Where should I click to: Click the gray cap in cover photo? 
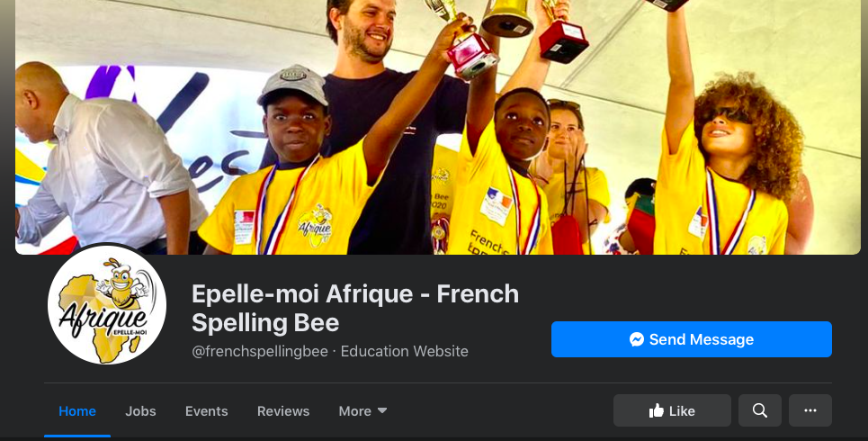coord(293,85)
